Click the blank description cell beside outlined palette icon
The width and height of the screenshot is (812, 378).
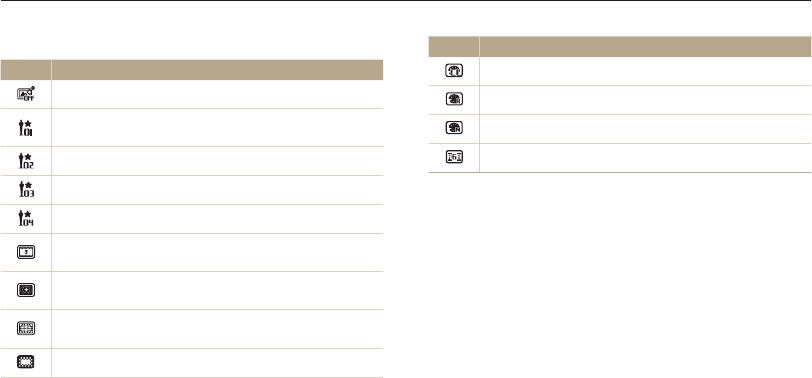point(645,71)
